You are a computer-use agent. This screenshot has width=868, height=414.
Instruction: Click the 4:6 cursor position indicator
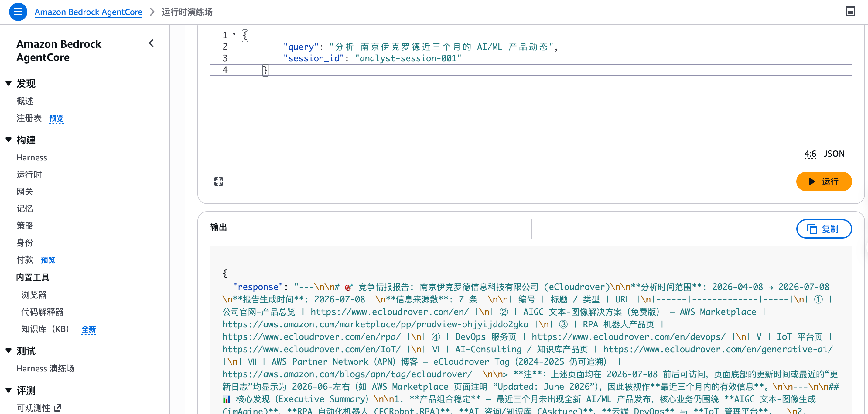[x=810, y=154]
